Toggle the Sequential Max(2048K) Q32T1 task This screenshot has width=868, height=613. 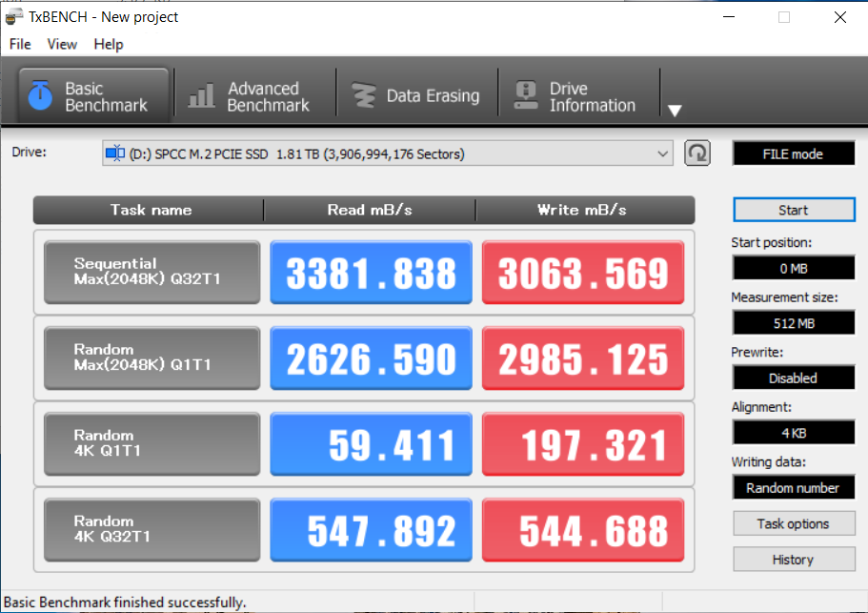tap(151, 272)
